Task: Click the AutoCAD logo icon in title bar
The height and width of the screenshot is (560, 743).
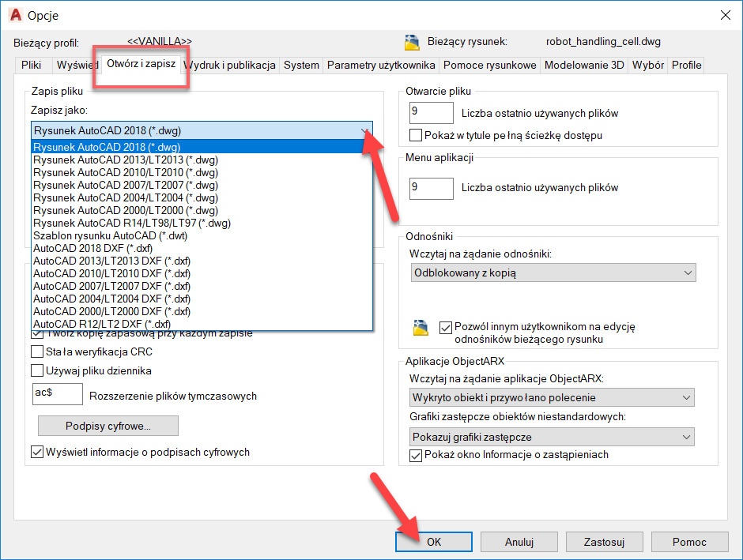Action: coord(14,15)
